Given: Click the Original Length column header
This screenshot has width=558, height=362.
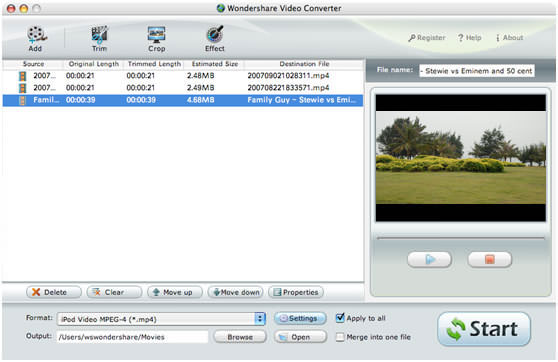Looking at the screenshot, I should click(x=94, y=64).
